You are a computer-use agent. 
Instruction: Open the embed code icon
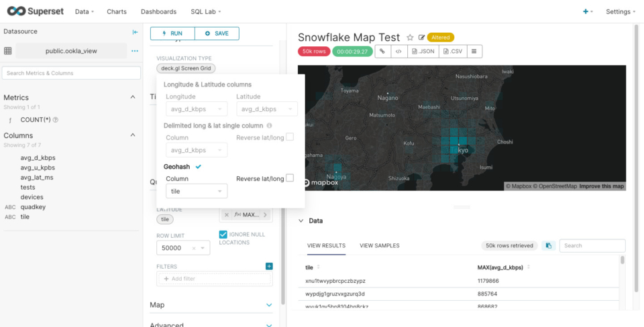[x=398, y=52]
